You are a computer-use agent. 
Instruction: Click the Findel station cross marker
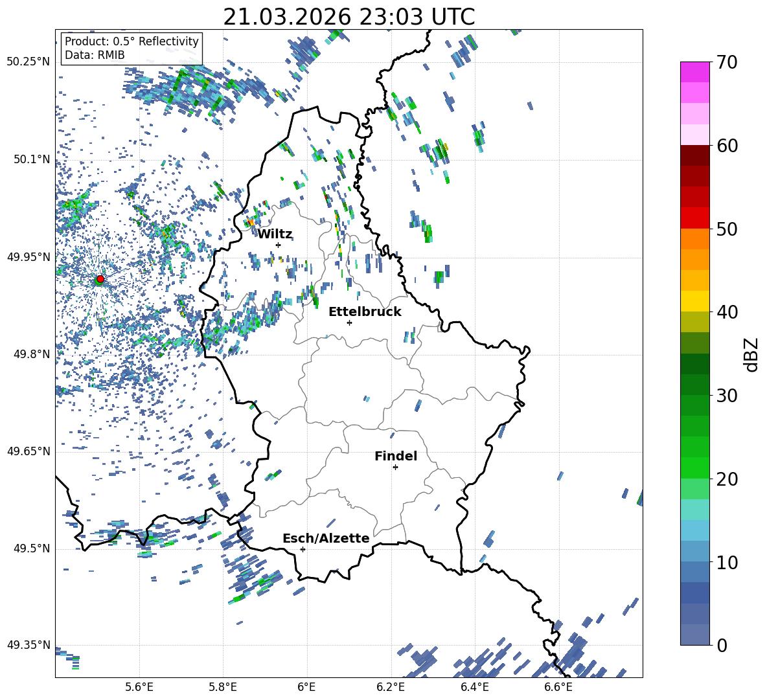(395, 467)
